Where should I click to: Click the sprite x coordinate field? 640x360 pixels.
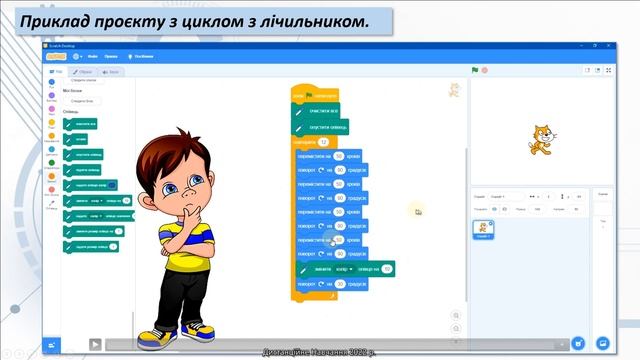point(549,196)
